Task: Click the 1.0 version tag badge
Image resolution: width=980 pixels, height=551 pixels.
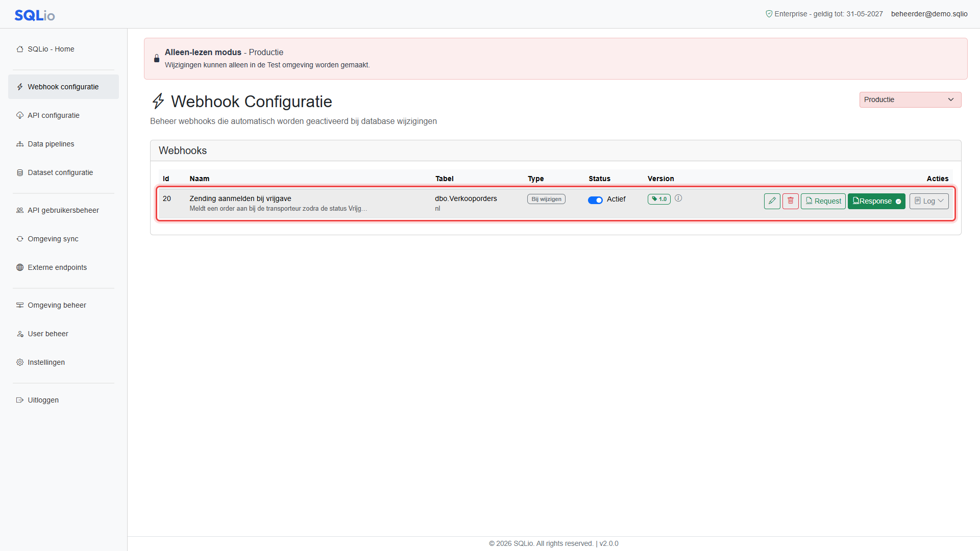Action: [659, 199]
